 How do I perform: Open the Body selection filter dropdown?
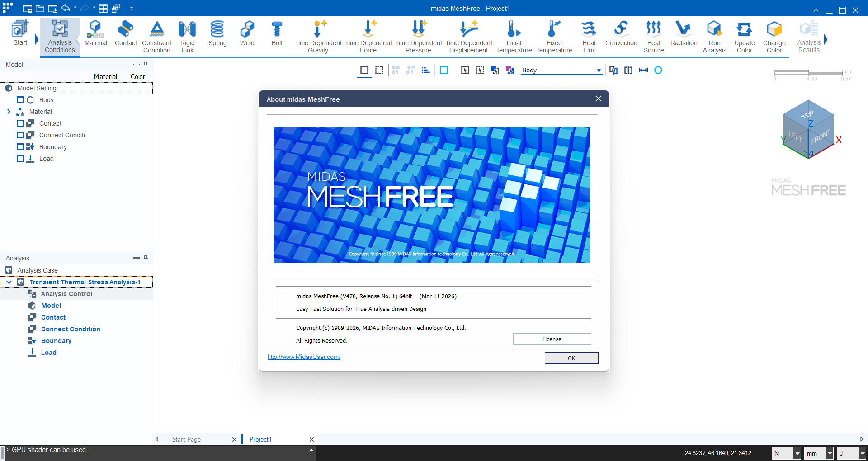[599, 71]
